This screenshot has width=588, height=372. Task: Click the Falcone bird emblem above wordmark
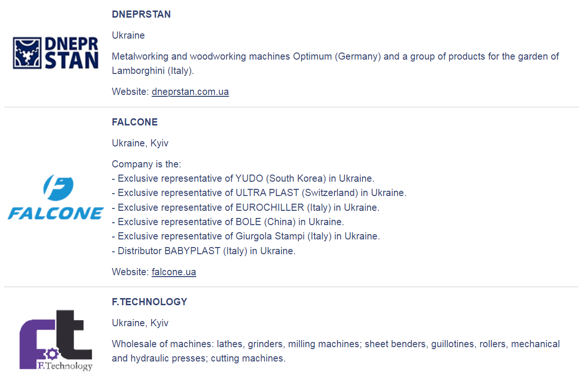click(58, 187)
